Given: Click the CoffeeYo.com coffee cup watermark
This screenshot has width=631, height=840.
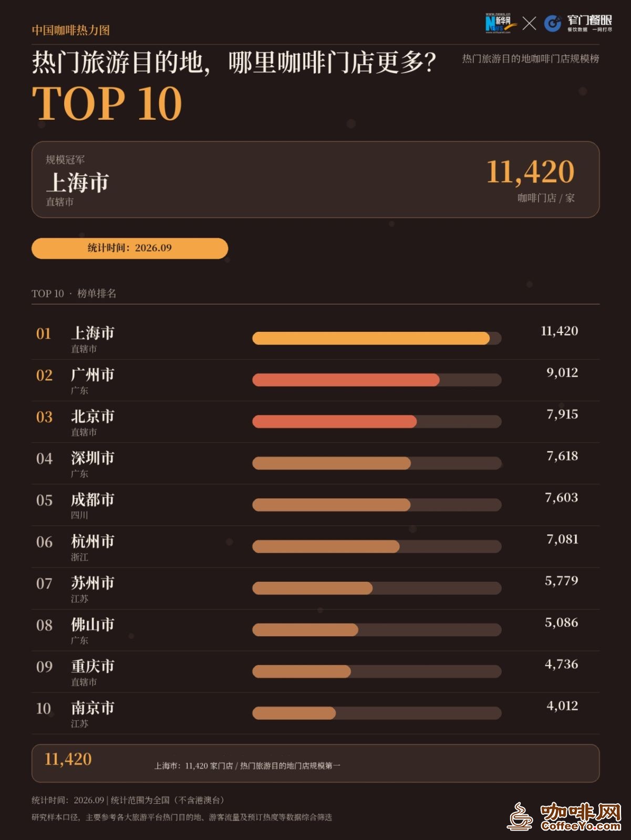Looking at the screenshot, I should point(564,816).
